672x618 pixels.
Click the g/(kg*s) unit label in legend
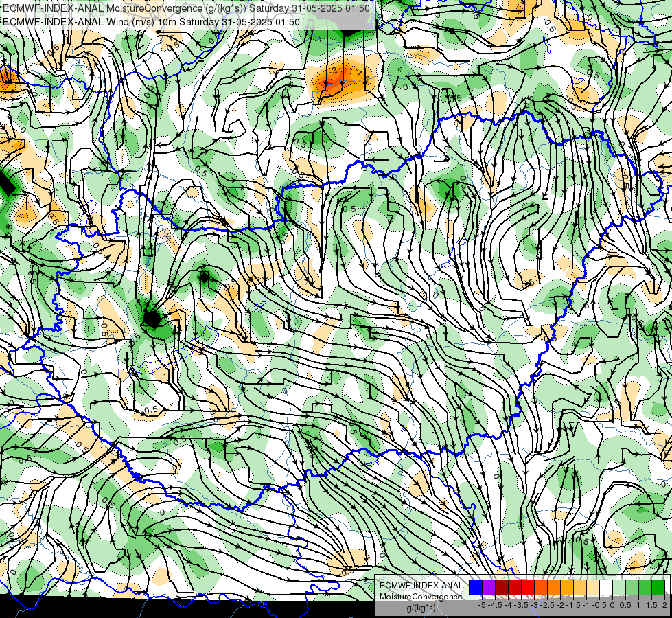tap(421, 607)
